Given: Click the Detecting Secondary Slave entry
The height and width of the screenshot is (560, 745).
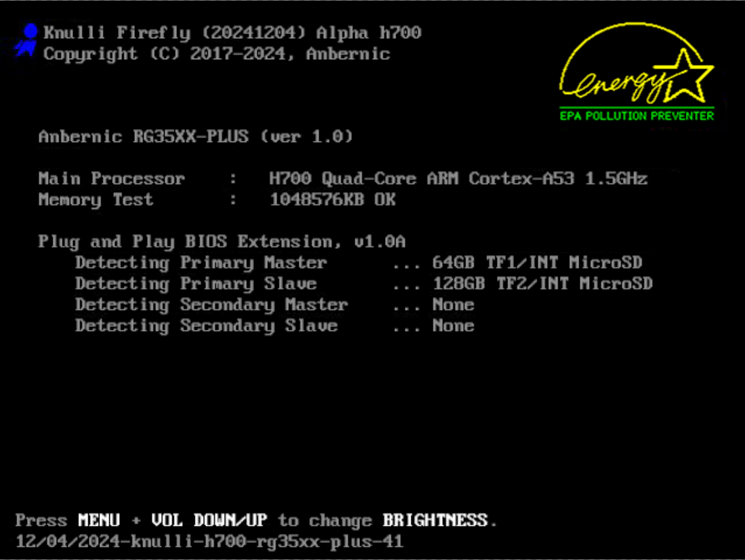Looking at the screenshot, I should point(206,326).
